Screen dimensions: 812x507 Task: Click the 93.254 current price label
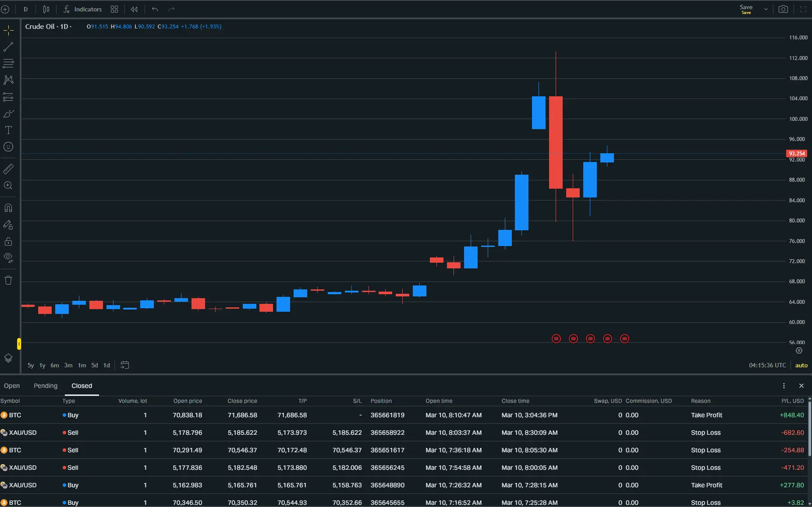(x=797, y=154)
